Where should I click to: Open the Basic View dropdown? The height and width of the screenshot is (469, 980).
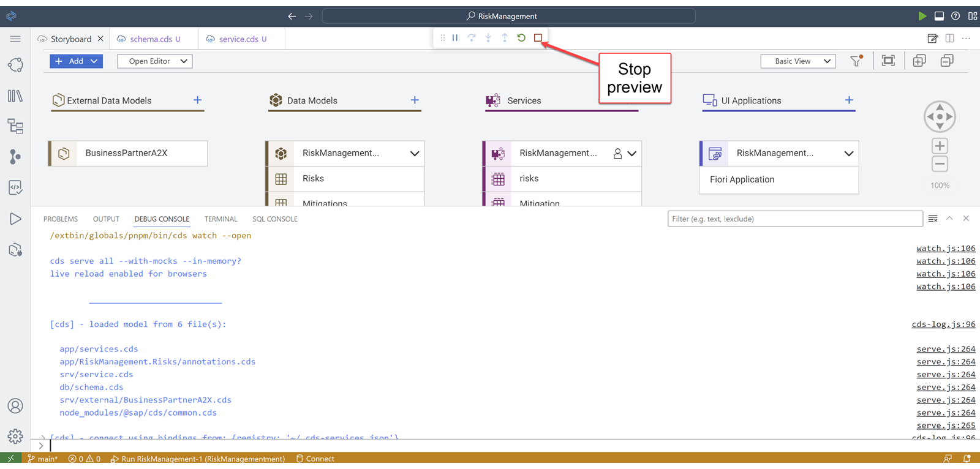click(798, 61)
